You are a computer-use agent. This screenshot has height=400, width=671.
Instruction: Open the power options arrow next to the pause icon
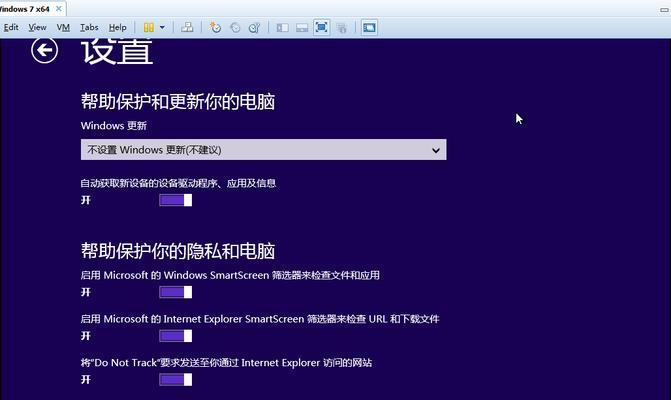(x=162, y=28)
